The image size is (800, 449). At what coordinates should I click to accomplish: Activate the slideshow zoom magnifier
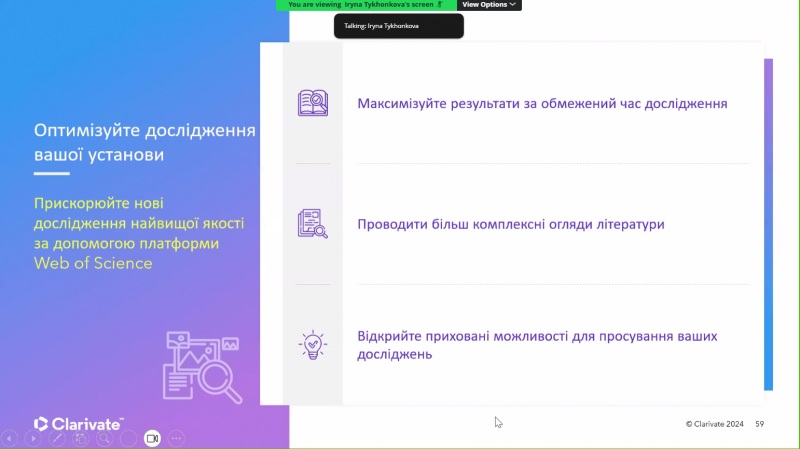pyautogui.click(x=105, y=438)
